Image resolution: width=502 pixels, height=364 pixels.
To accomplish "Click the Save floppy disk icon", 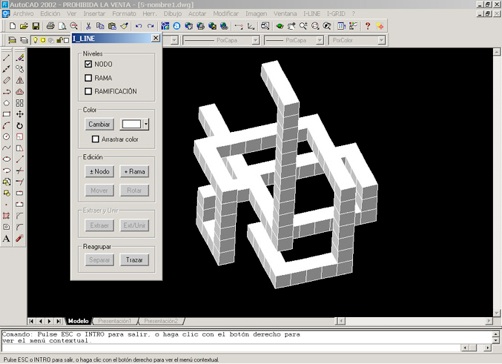I will point(36,26).
